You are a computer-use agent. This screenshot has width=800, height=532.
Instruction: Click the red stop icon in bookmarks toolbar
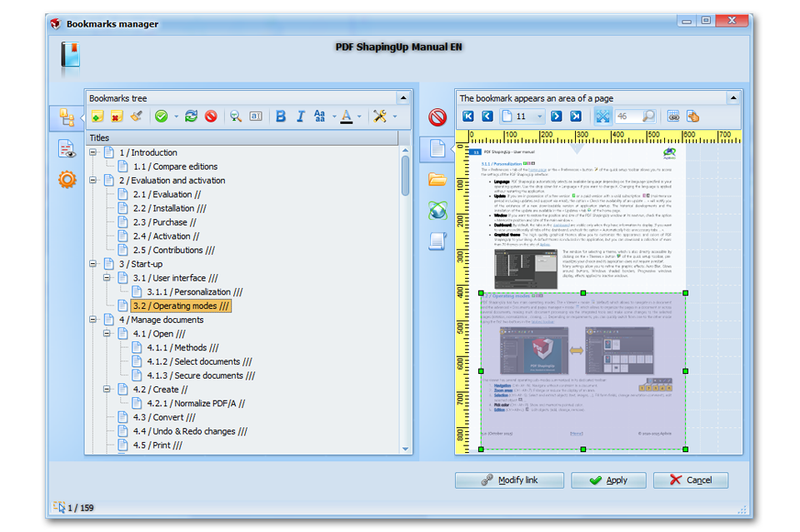click(x=211, y=117)
